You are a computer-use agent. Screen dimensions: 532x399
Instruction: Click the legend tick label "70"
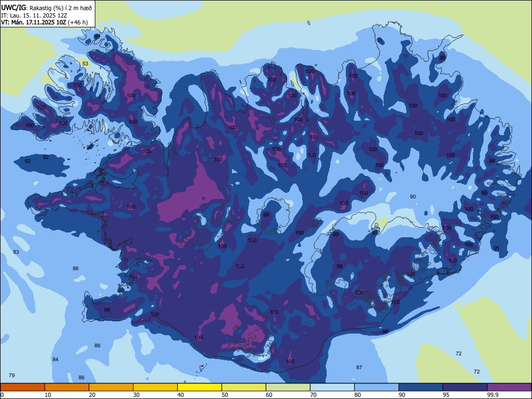pos(313,395)
